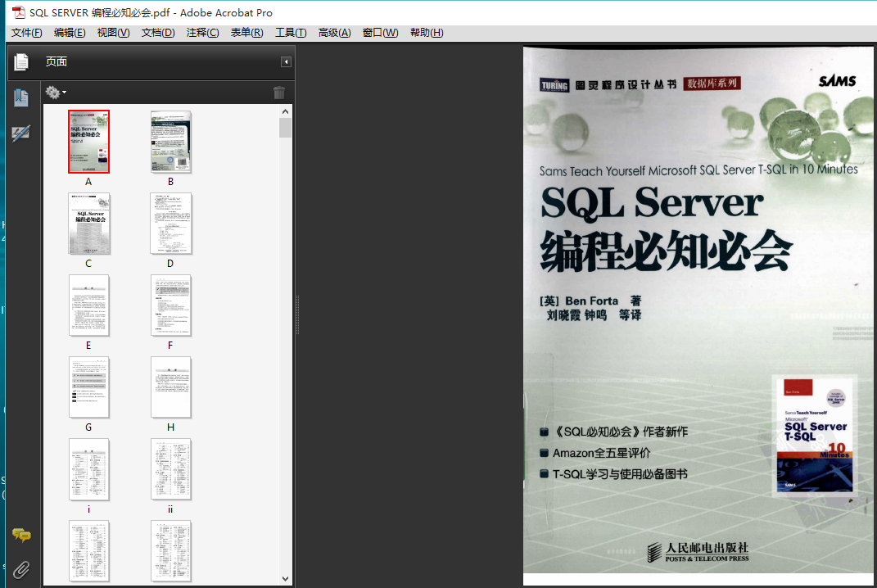Click the Pages panel icon in navigation pane
877x588 pixels.
point(21,61)
